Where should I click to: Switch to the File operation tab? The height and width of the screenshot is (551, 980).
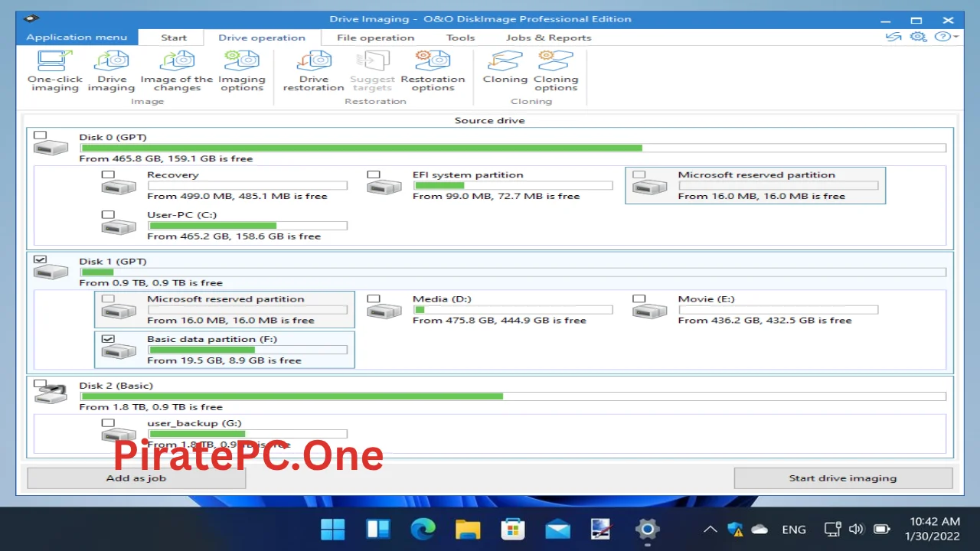pos(375,37)
